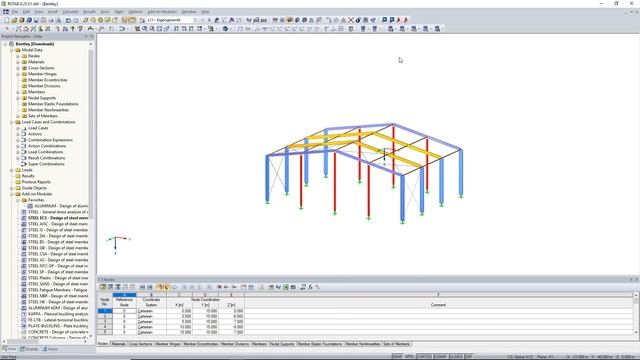Click Reference Node cell of node 1
The image size is (640, 360).
(x=124, y=311)
